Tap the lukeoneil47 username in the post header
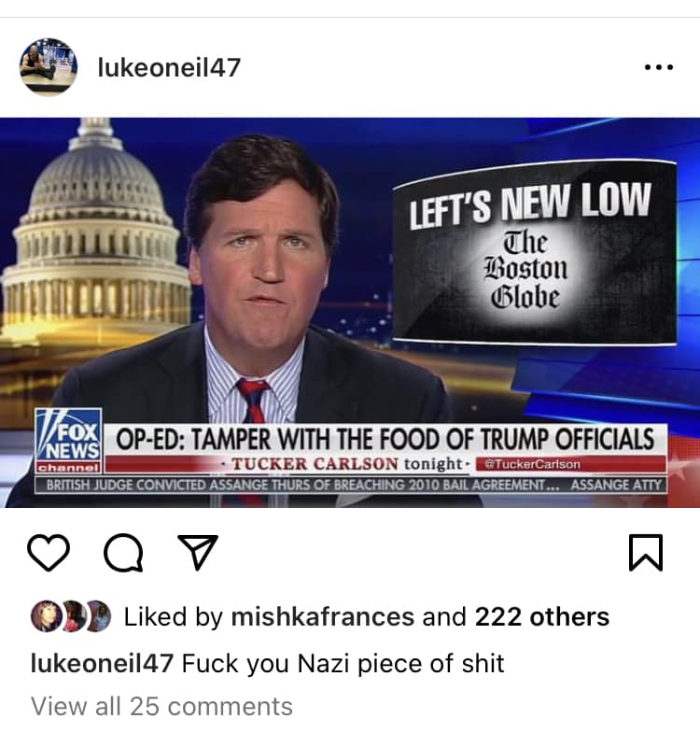Viewport: 700px width, 733px height. [x=169, y=67]
